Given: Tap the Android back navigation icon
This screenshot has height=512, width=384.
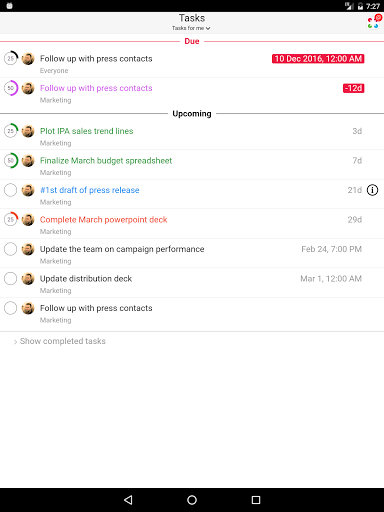Looking at the screenshot, I should point(128,500).
